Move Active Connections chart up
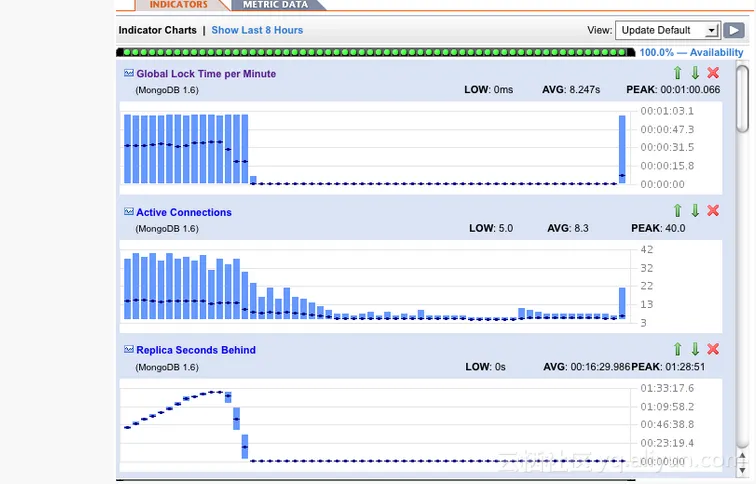This screenshot has width=756, height=484. (677, 211)
